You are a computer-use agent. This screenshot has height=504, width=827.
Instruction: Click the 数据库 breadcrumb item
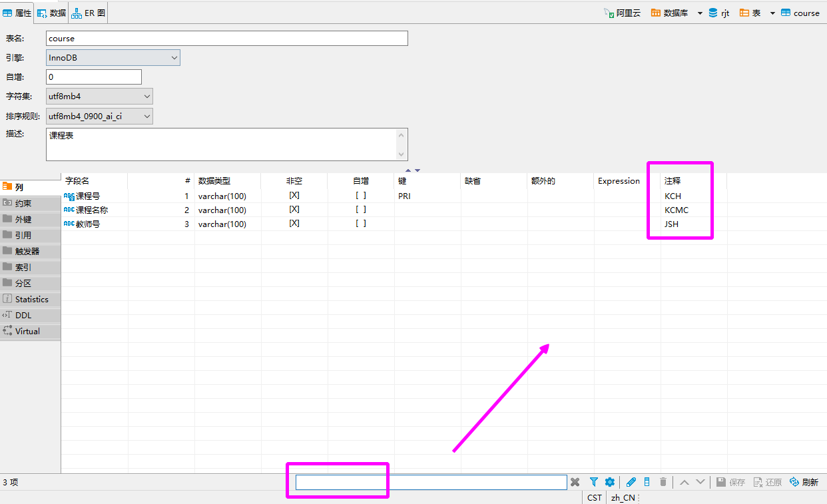tap(671, 13)
